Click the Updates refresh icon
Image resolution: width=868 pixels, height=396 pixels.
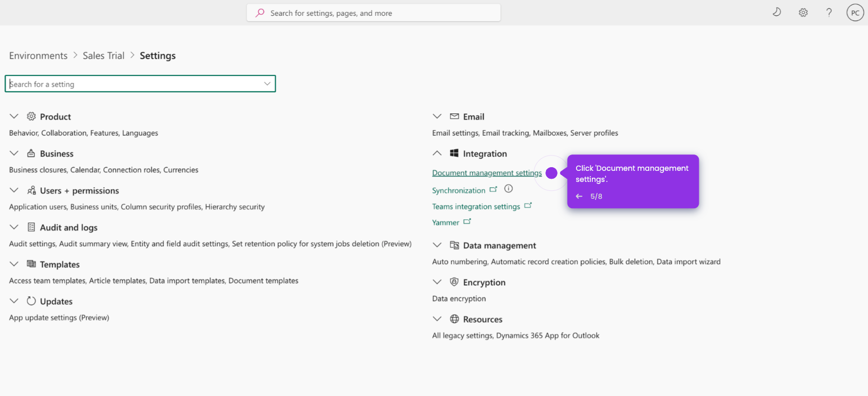click(x=32, y=301)
